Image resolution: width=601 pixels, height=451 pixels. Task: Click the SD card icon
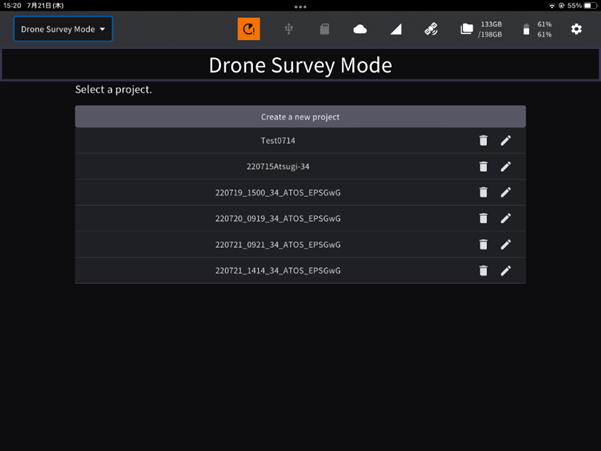pyautogui.click(x=324, y=29)
